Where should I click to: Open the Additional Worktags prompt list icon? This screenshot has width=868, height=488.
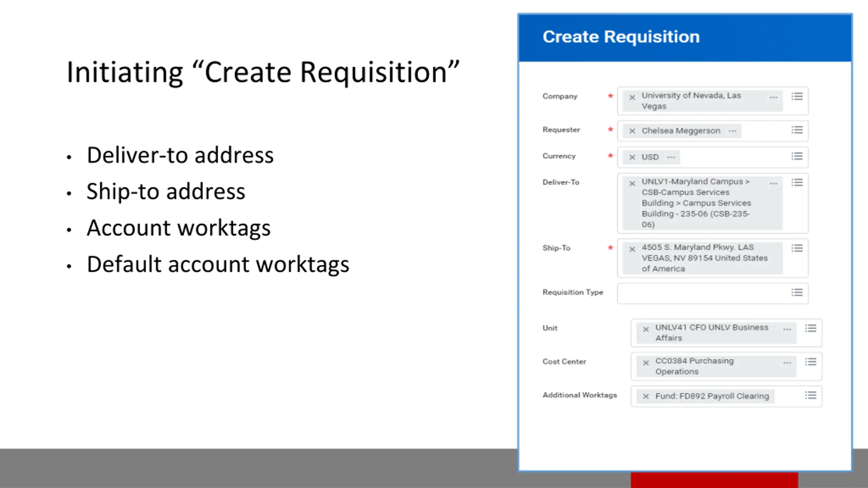(x=810, y=395)
